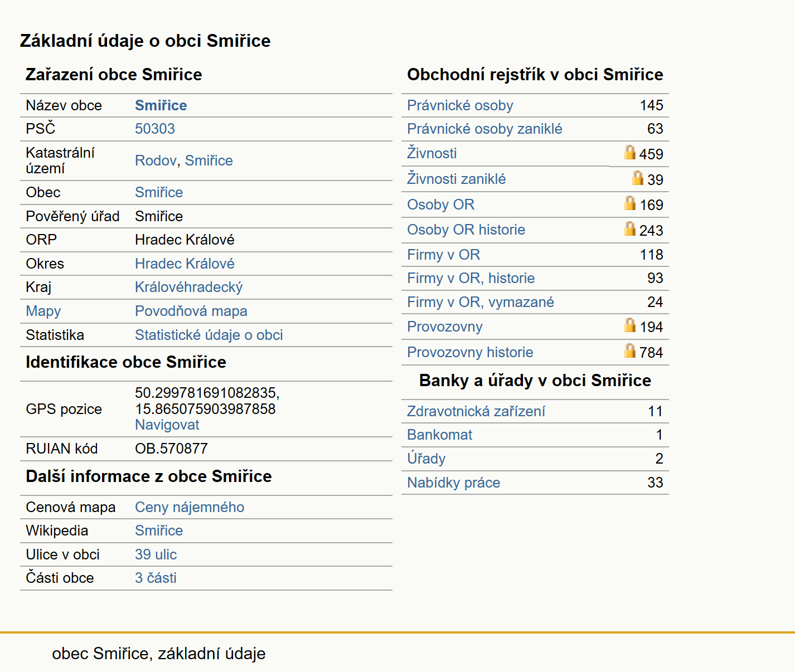Open Právnické osoby zaniklé listing
795x672 pixels.
[x=484, y=129]
